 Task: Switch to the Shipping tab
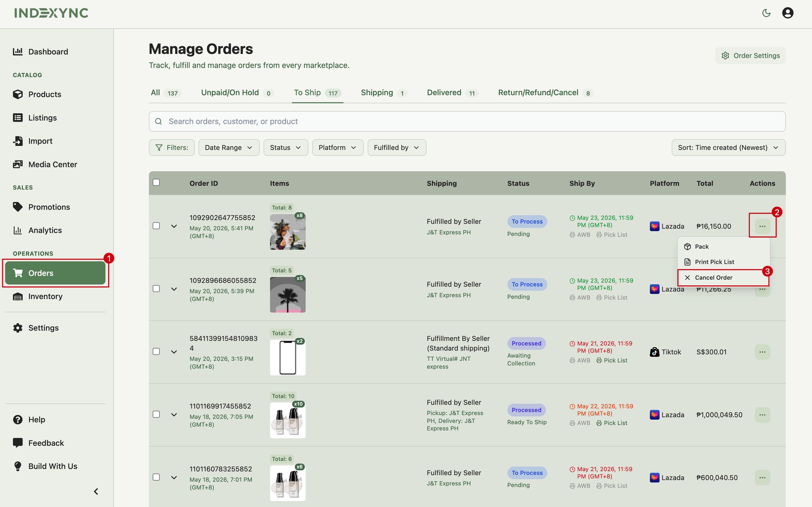click(384, 93)
